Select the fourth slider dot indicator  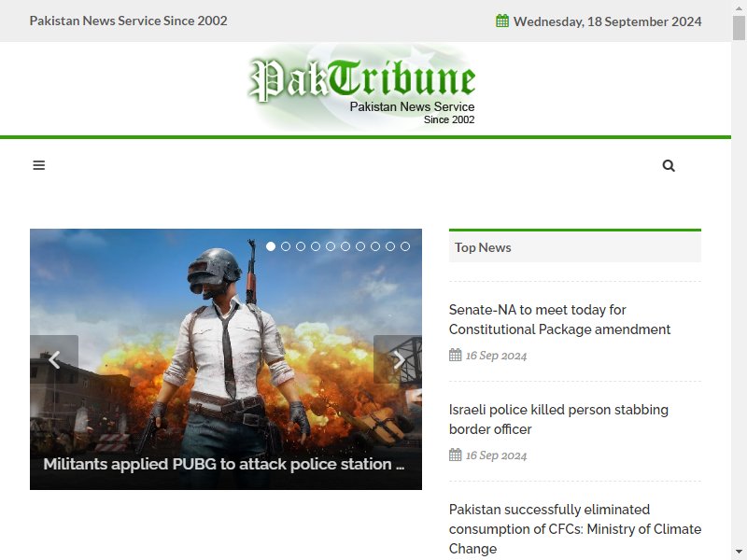click(316, 246)
